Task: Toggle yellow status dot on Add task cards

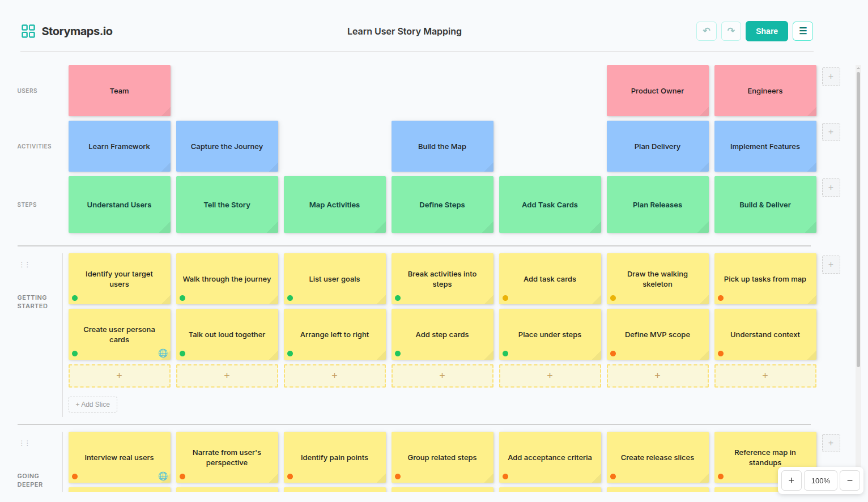Action: point(505,298)
